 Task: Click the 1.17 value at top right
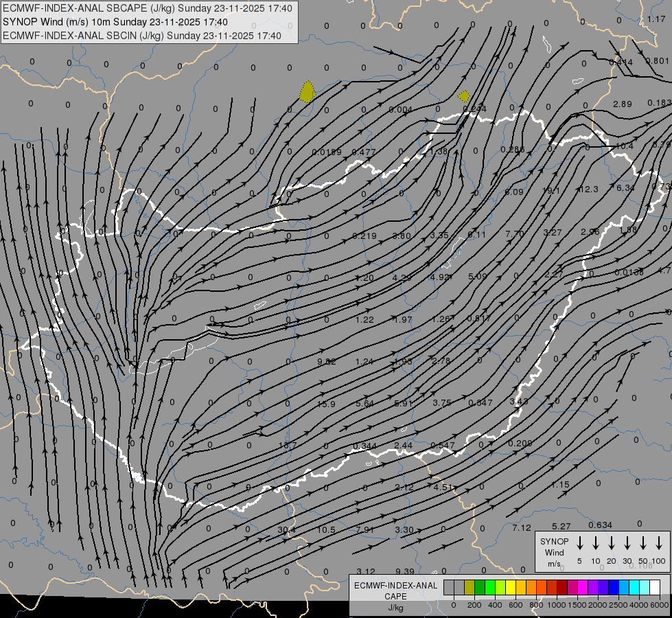(x=657, y=19)
